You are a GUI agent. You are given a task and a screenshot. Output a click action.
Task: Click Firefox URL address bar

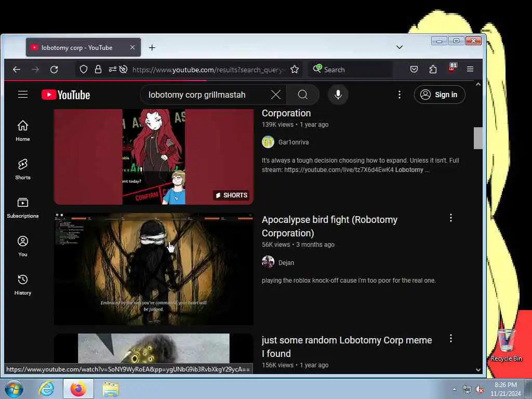click(207, 70)
